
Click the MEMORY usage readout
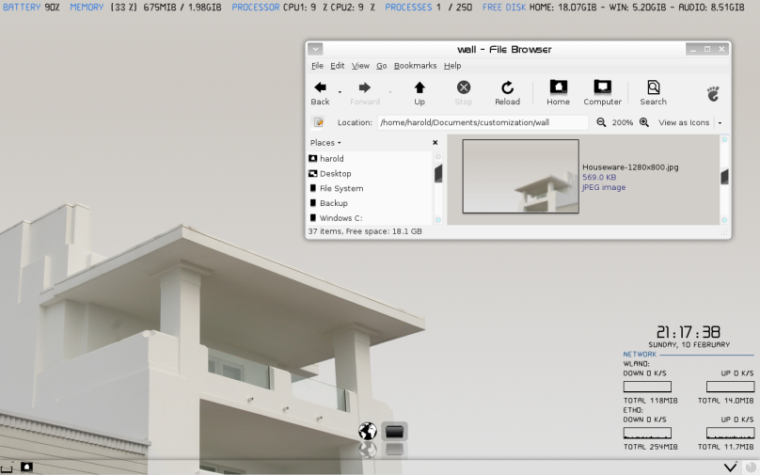pyautogui.click(x=146, y=7)
